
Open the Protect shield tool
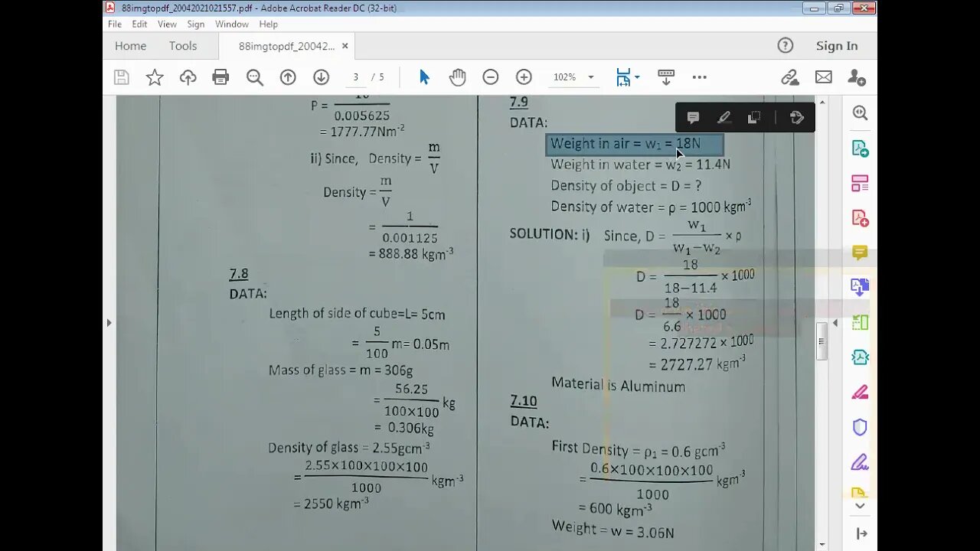pyautogui.click(x=860, y=427)
